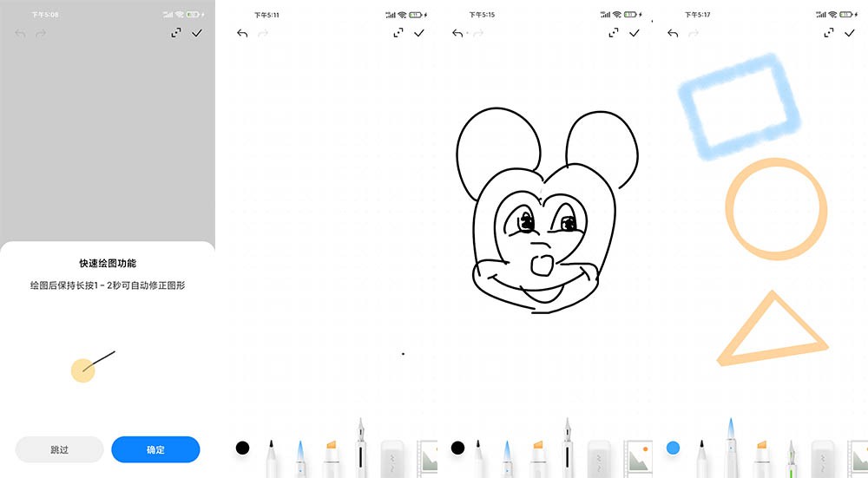This screenshot has height=478, width=868.
Task: Select the raised blue watercolor brush in the 5:17 screen
Action: (731, 448)
